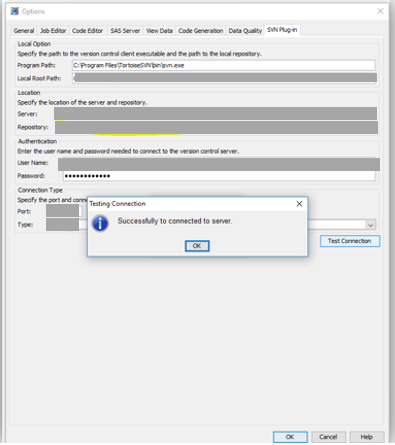395x445 pixels.
Task: Select the Code Editor tab
Action: pyautogui.click(x=88, y=31)
